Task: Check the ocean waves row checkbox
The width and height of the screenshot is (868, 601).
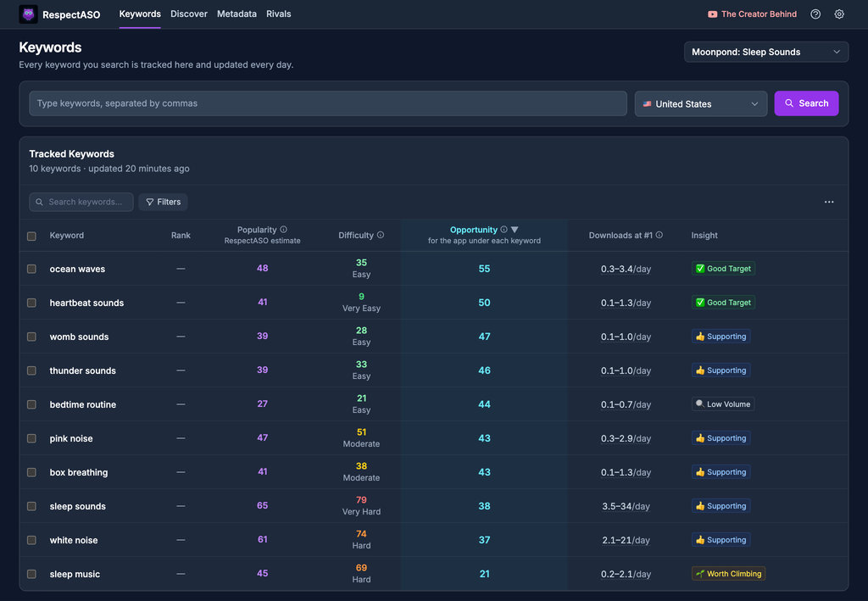Action: coord(31,269)
